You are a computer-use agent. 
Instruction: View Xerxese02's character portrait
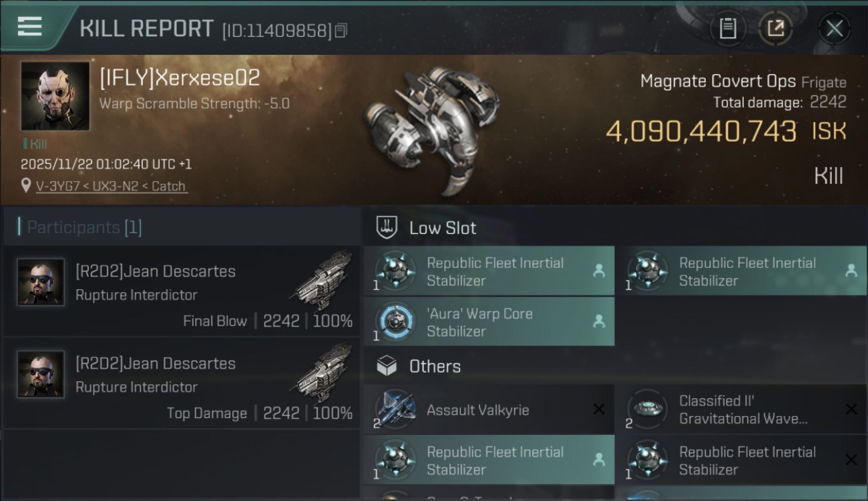(55, 96)
